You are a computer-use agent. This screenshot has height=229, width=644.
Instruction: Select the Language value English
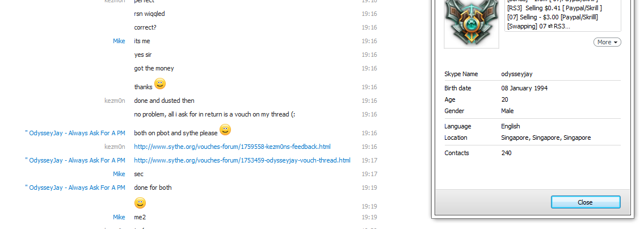pos(511,126)
